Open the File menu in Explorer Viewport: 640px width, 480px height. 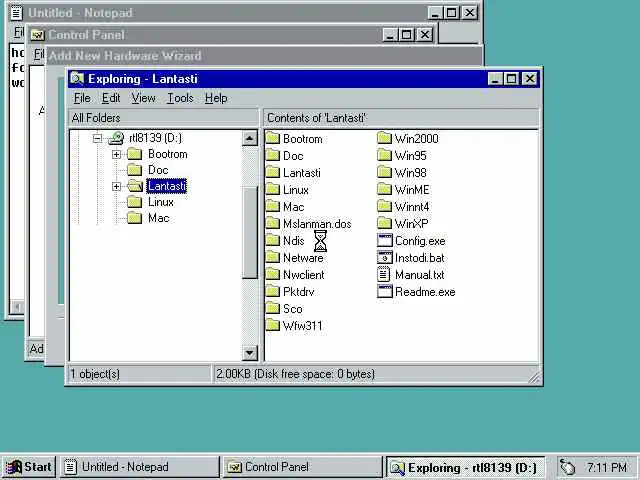[82, 98]
